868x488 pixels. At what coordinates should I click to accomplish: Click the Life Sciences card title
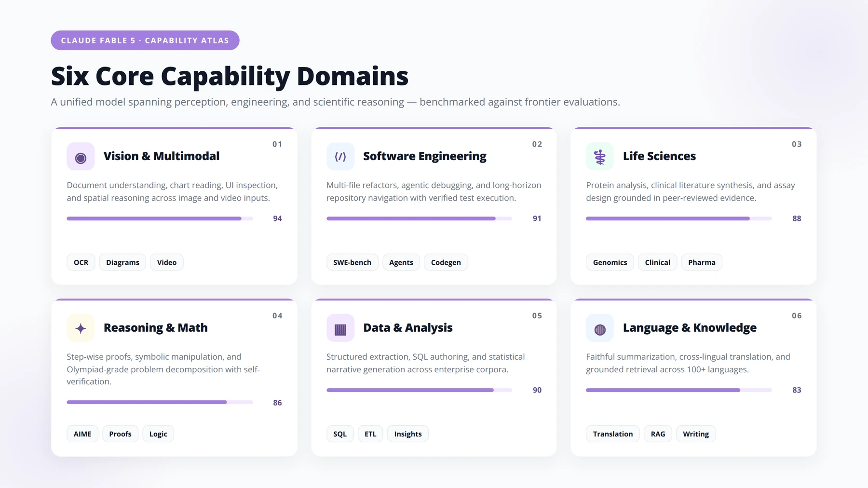coord(659,156)
